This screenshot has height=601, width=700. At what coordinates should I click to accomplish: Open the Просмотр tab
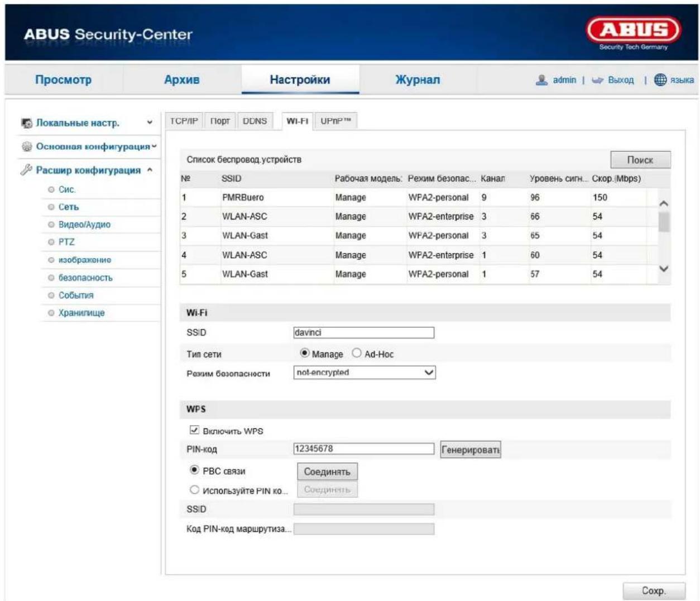pyautogui.click(x=63, y=80)
